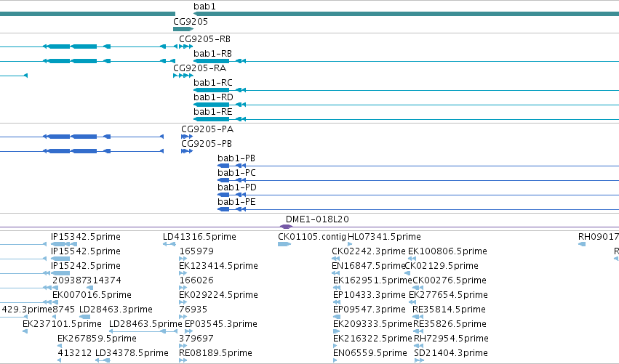Select the EK209333.5prime EST
The image size is (619, 364).
(x=372, y=325)
